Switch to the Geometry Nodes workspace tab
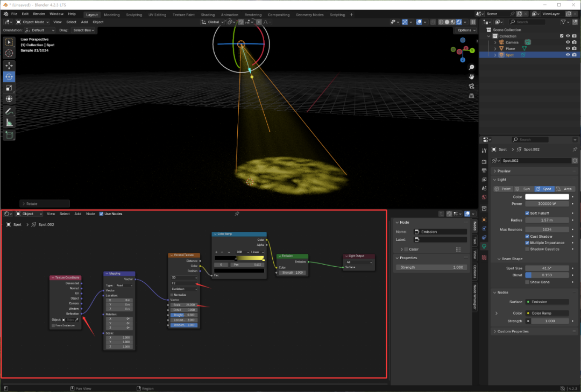 pyautogui.click(x=309, y=15)
